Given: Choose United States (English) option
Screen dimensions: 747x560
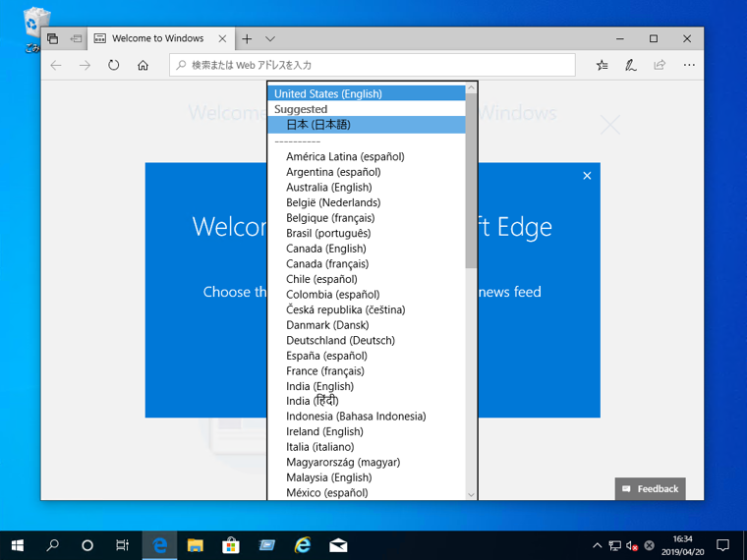Looking at the screenshot, I should [x=367, y=93].
